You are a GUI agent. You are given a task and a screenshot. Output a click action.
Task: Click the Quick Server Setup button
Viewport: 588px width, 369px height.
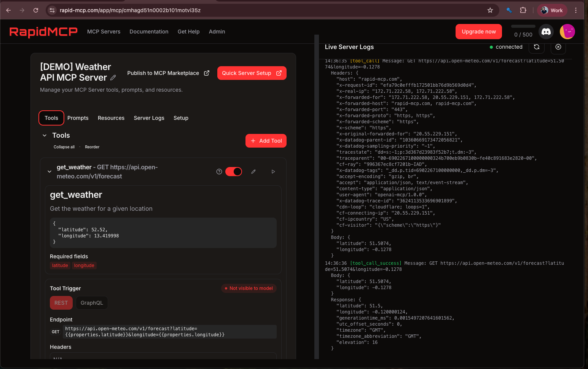252,73
